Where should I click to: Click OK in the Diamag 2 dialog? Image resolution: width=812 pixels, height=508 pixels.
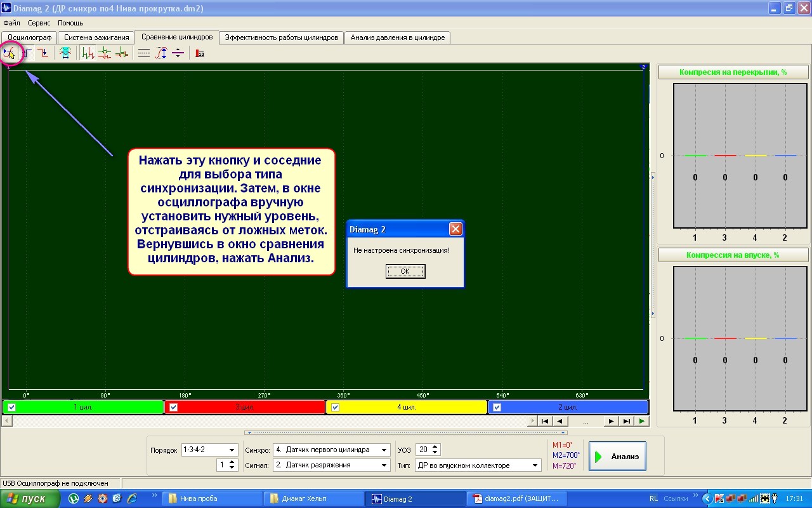[405, 271]
